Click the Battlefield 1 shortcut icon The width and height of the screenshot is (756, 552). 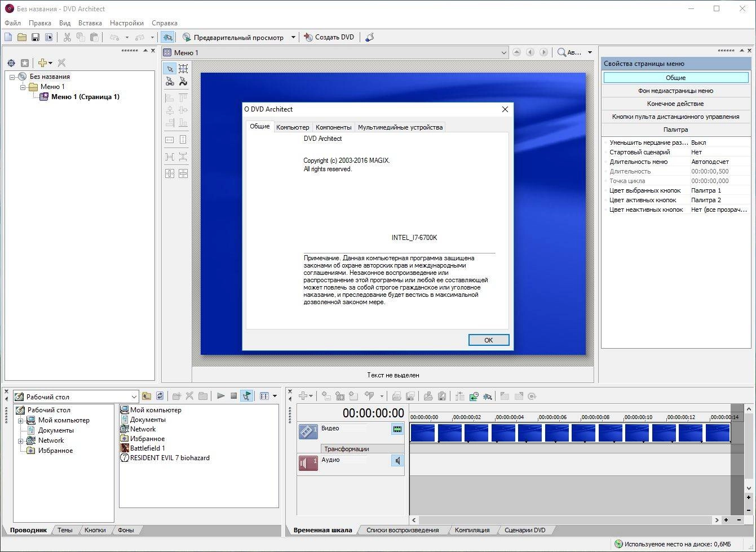[125, 448]
